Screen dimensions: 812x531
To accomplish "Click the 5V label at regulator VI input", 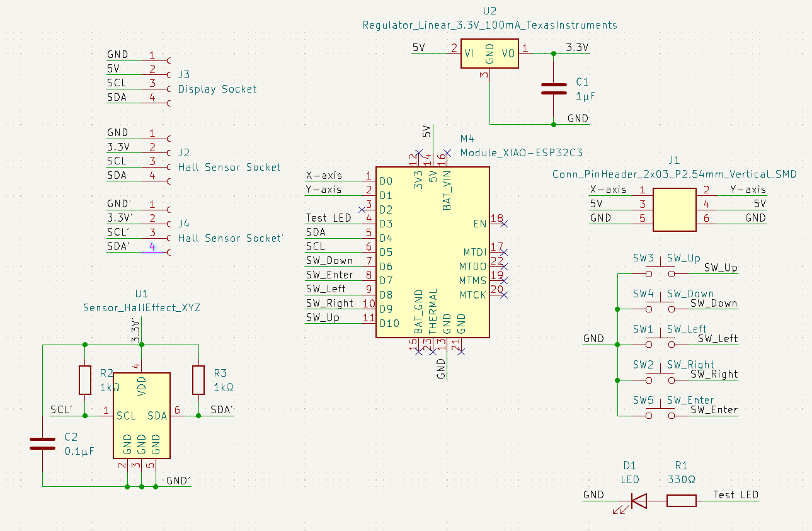I will pos(419,47).
